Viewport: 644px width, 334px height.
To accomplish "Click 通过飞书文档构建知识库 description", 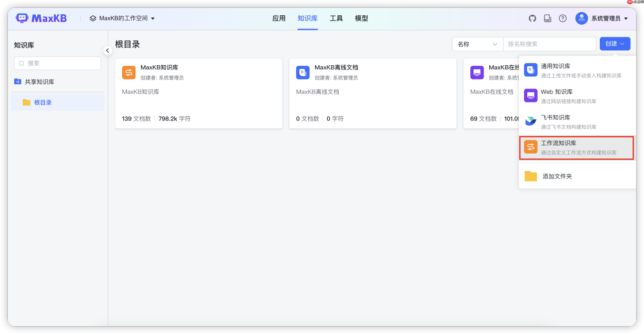I will tap(569, 127).
